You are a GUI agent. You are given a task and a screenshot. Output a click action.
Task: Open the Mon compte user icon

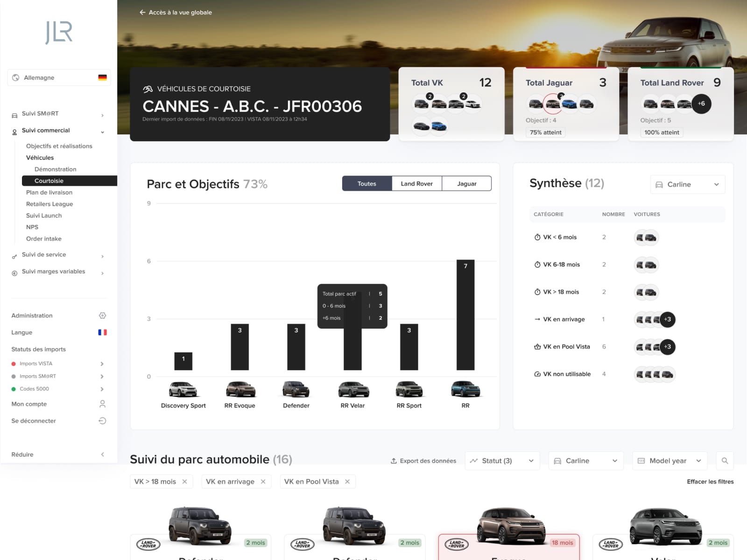pos(103,404)
